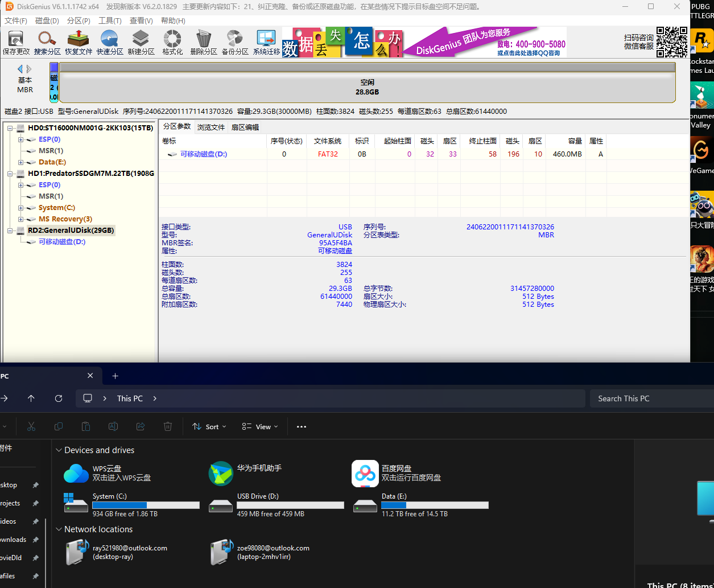This screenshot has height=588, width=714.
Task: Open the See more (...) Explorer menu
Action: [x=302, y=426]
